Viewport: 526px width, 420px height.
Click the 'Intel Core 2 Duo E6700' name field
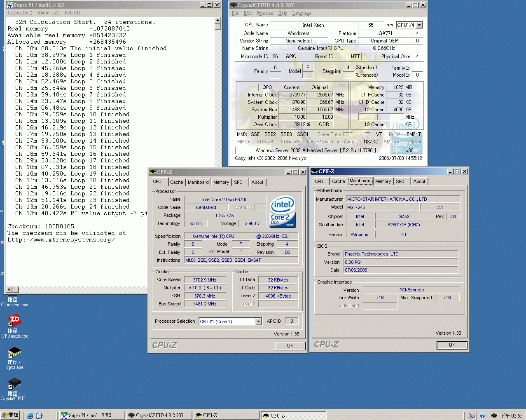pos(225,199)
